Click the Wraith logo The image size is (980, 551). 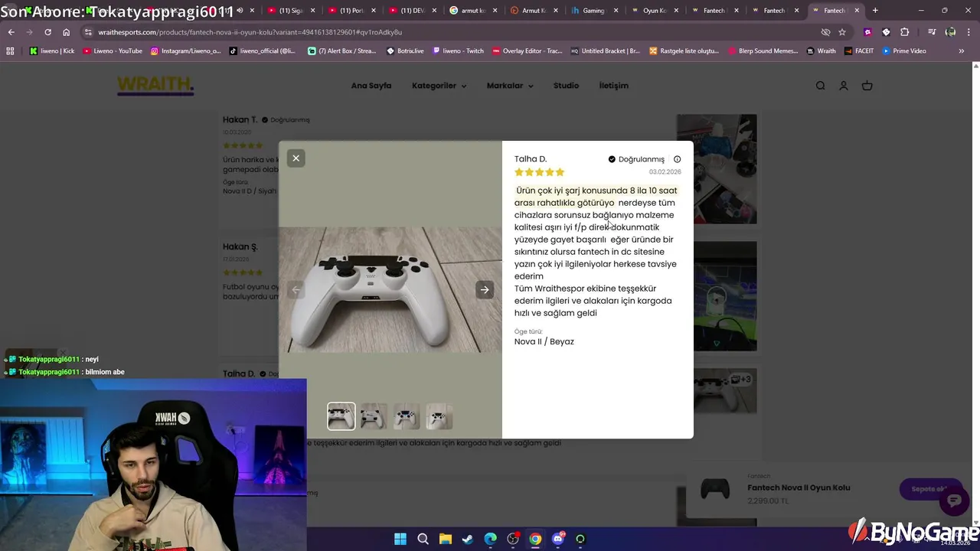(155, 85)
